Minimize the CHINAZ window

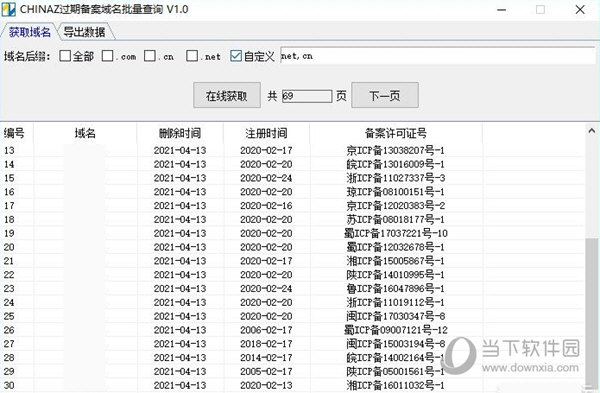[502, 10]
